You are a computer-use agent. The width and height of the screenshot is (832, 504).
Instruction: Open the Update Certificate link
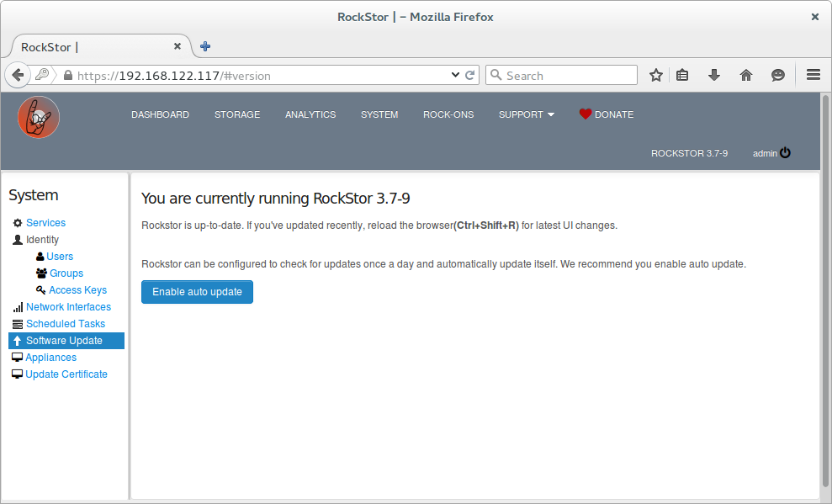coord(66,374)
